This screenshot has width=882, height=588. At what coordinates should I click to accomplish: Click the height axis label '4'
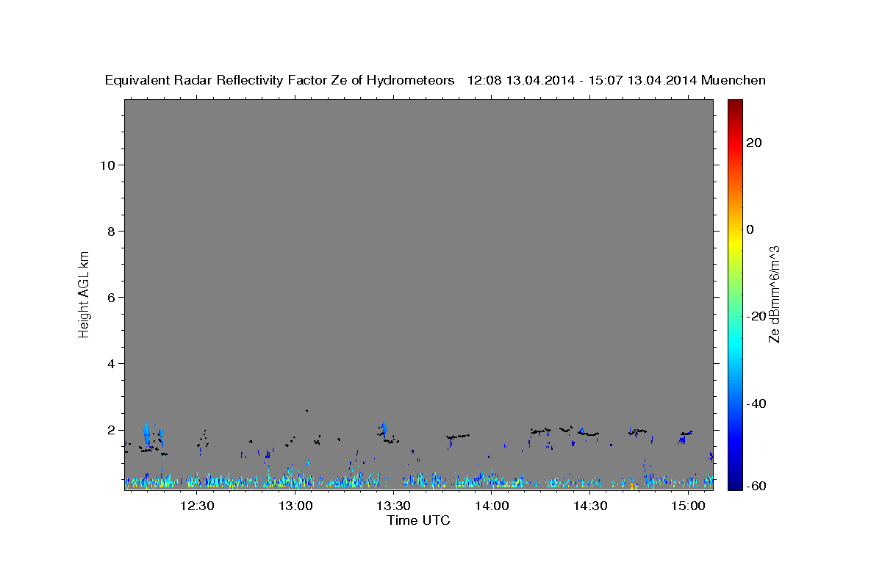coord(110,363)
